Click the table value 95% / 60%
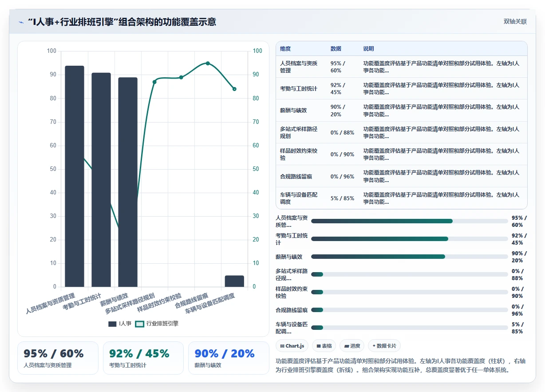The height and width of the screenshot is (392, 545). [338, 67]
